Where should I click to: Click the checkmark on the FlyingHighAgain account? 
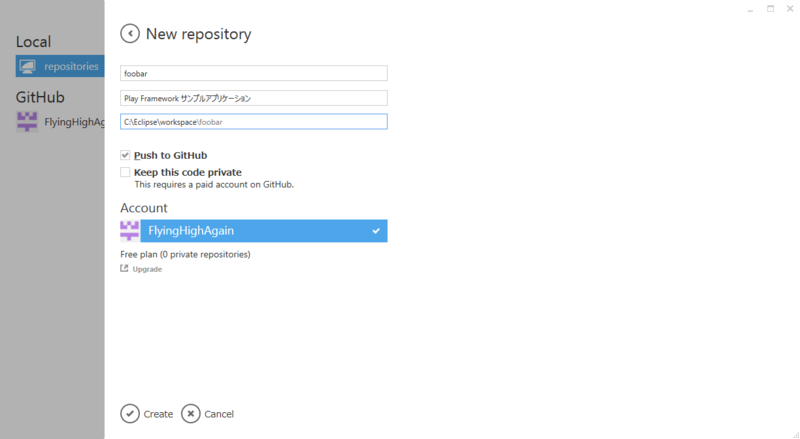click(x=376, y=231)
